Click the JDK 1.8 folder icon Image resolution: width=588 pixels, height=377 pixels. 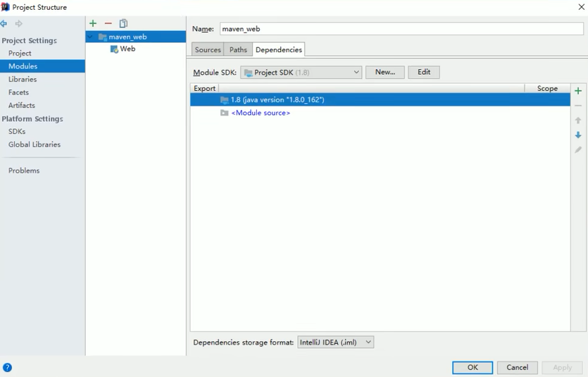point(224,100)
